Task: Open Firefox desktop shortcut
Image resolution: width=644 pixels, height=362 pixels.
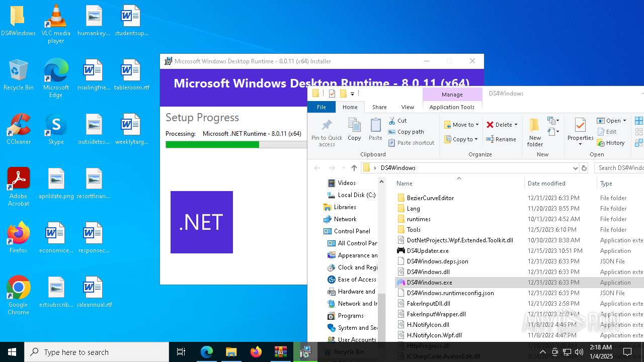Action: (x=18, y=237)
